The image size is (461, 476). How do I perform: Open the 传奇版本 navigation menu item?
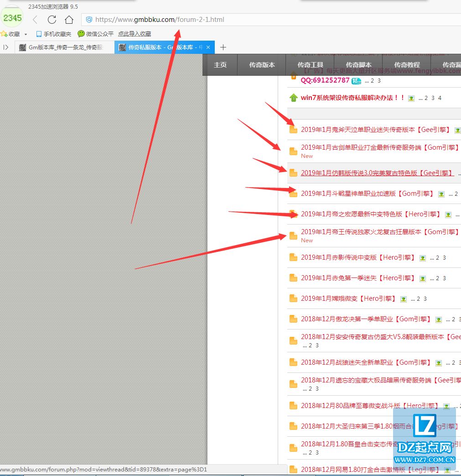tap(262, 65)
